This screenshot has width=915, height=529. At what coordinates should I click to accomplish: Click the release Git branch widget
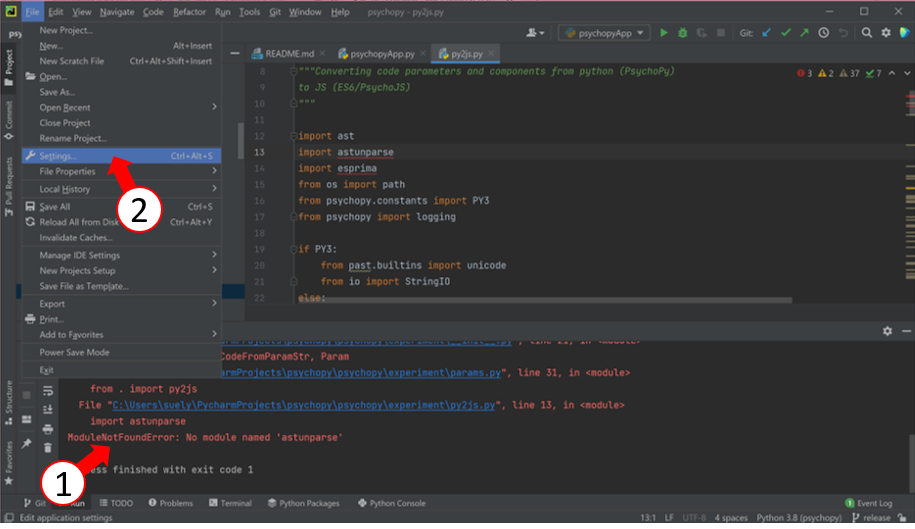pos(872,518)
